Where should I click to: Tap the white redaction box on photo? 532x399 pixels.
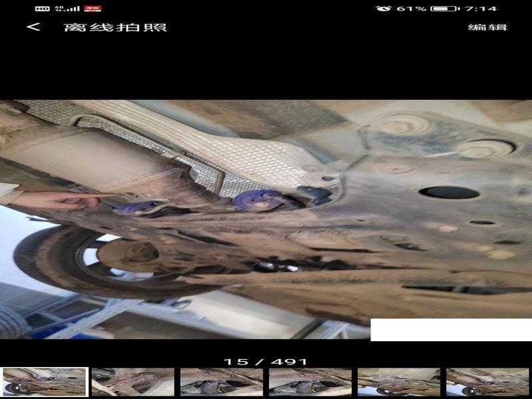pyautogui.click(x=450, y=330)
